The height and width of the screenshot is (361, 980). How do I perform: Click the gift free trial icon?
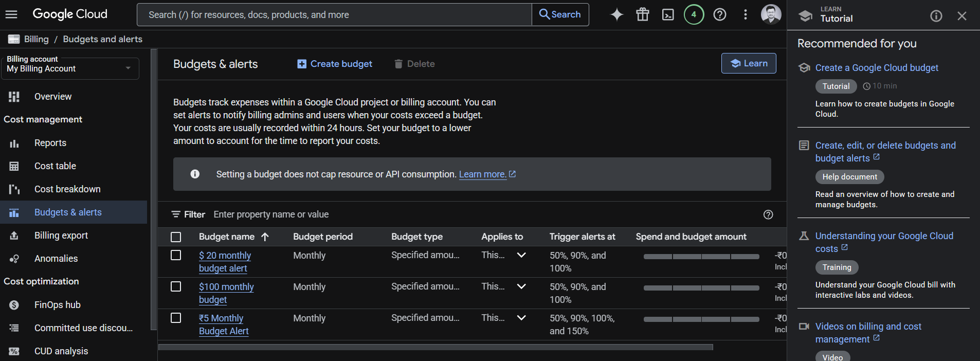pos(643,14)
